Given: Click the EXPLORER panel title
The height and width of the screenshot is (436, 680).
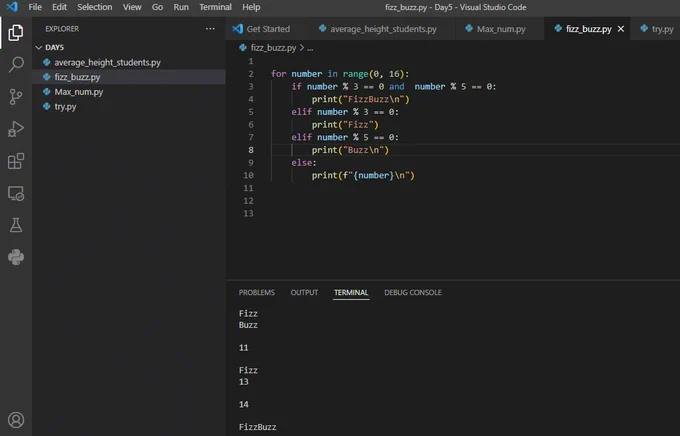Looking at the screenshot, I should point(62,29).
